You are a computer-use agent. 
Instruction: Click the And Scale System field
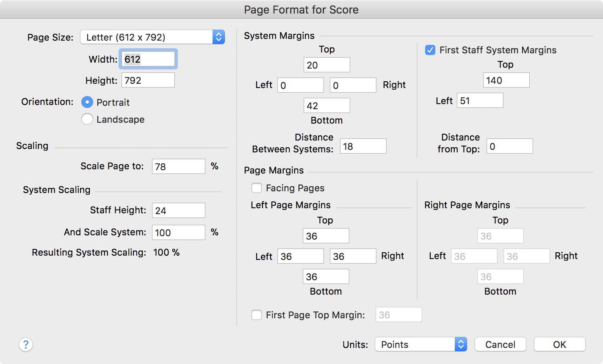(178, 232)
